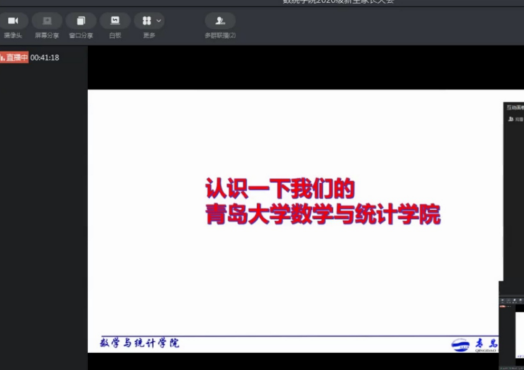Click the Qingdao University logo on slide
The image size is (525, 370).
pos(460,345)
